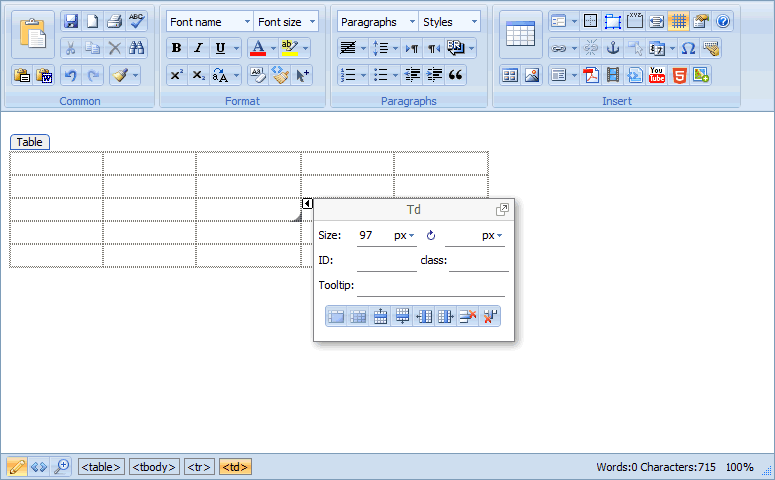Insert a YouTube video
This screenshot has width=775, height=480.
(x=657, y=75)
